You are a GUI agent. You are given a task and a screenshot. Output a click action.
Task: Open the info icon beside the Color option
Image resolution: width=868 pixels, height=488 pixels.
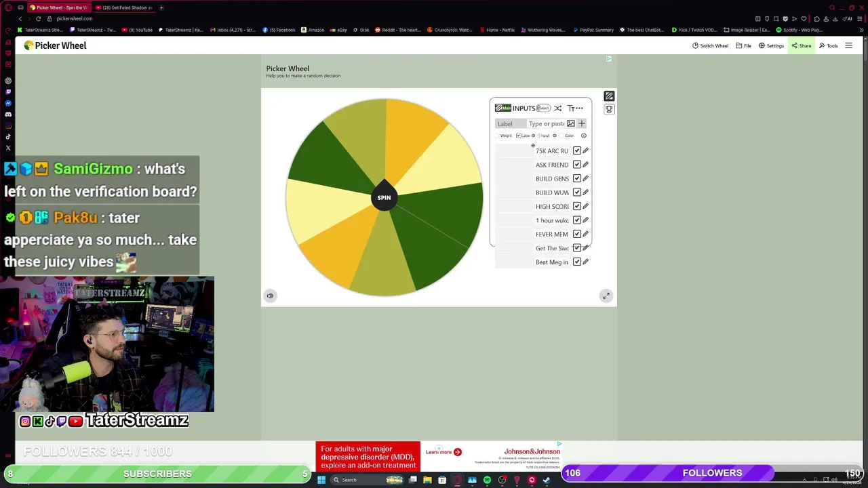[583, 136]
